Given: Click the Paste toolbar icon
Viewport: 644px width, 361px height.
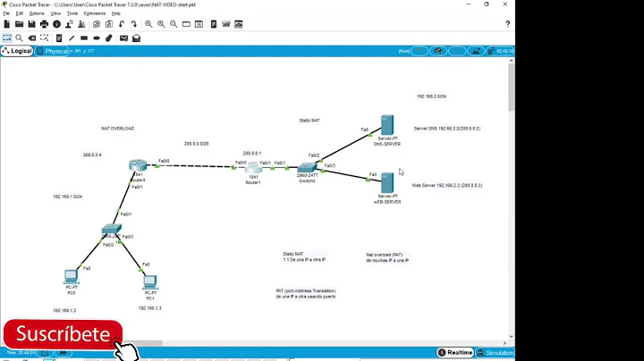Looking at the screenshot, I should pyautogui.click(x=109, y=24).
